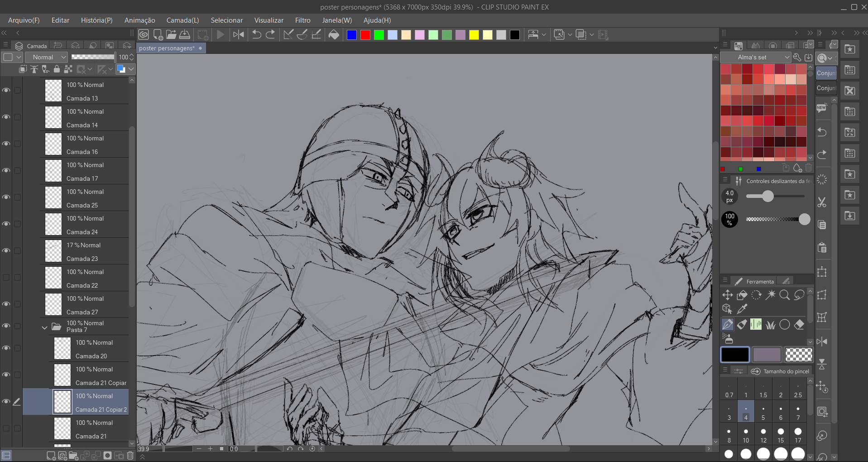
Task: Show the hidden Camada 22 layer
Action: 6,278
